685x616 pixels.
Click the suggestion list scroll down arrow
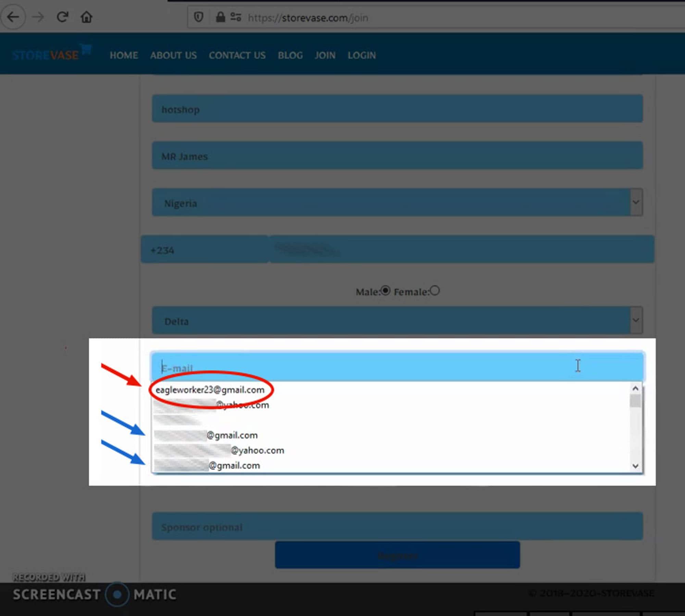635,466
